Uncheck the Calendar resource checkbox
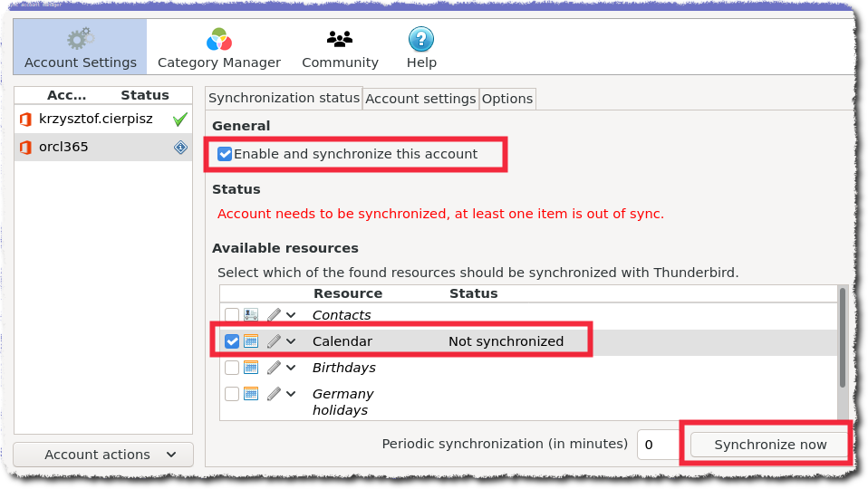The width and height of the screenshot is (868, 489). coord(232,341)
